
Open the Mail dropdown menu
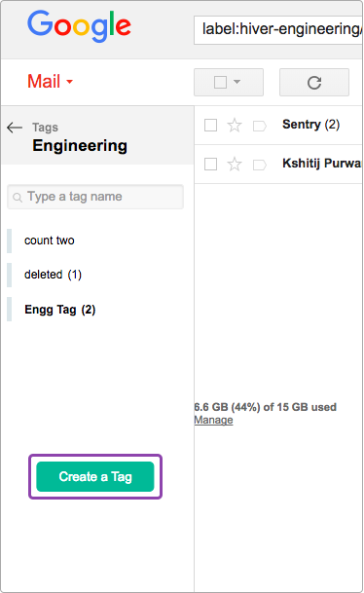[x=50, y=82]
